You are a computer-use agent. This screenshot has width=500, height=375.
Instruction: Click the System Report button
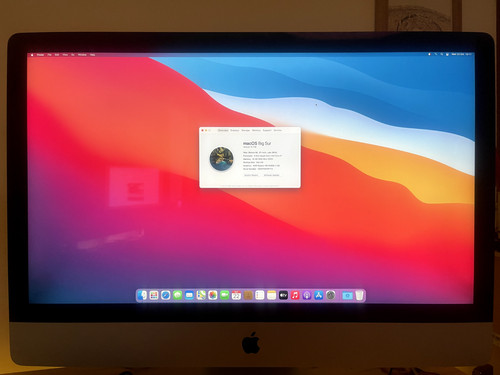[x=251, y=175]
